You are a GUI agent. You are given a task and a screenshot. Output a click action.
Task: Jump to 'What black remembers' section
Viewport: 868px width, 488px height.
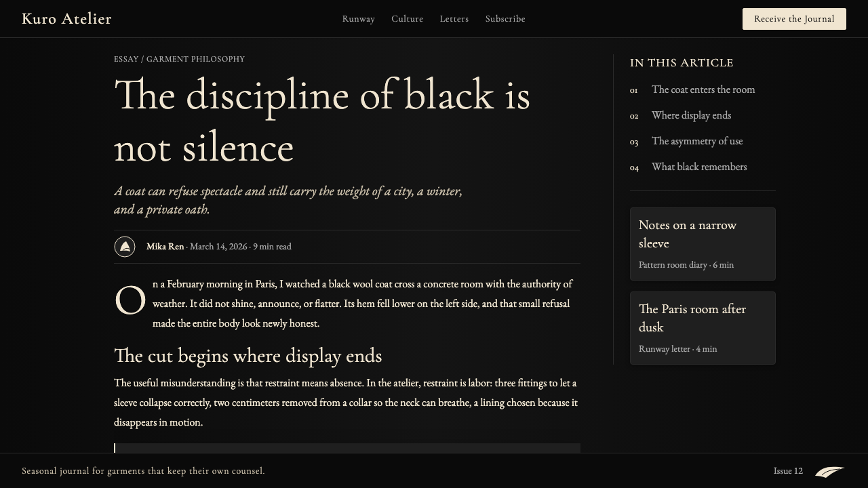699,167
